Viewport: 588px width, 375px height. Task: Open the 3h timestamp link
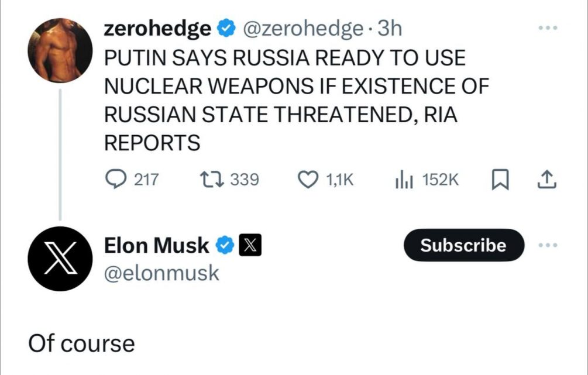click(x=390, y=28)
